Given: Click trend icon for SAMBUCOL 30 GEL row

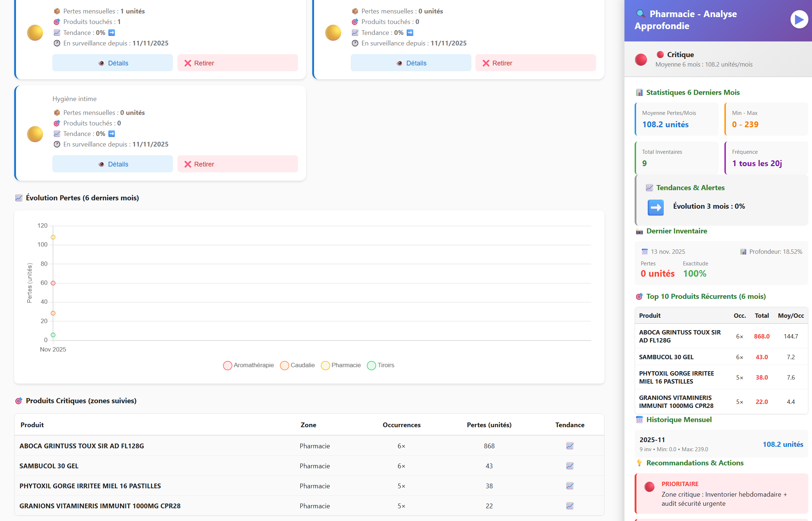Looking at the screenshot, I should (570, 466).
